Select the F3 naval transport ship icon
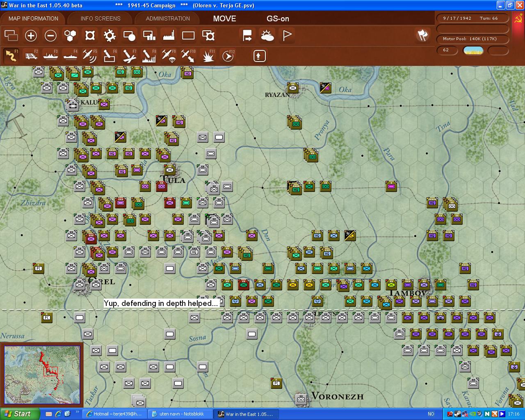Viewport: 525px width, 420px height. (x=50, y=55)
